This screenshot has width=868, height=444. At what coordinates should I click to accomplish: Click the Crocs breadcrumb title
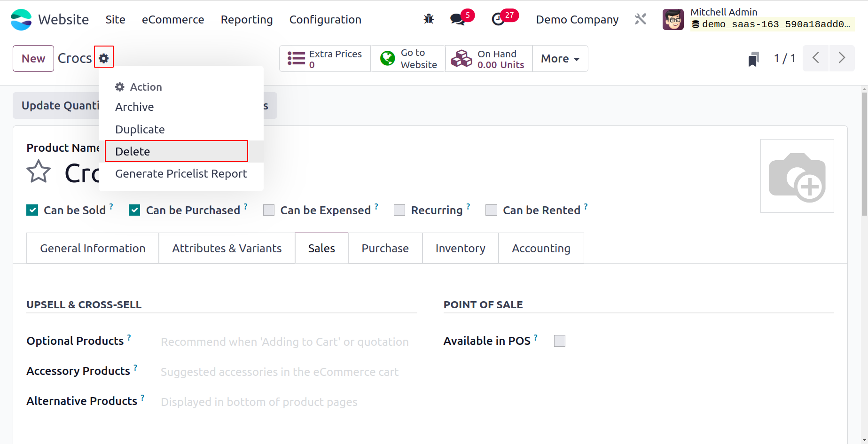(x=75, y=58)
